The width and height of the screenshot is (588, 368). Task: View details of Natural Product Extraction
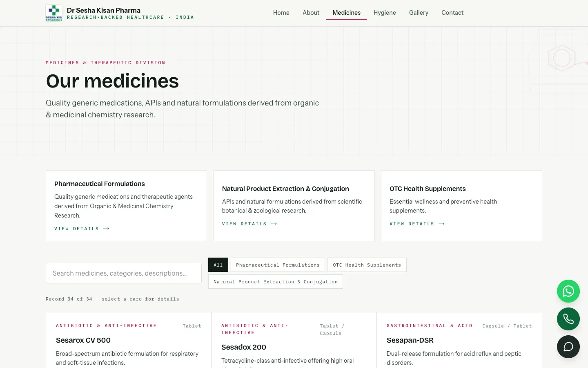[x=249, y=224]
